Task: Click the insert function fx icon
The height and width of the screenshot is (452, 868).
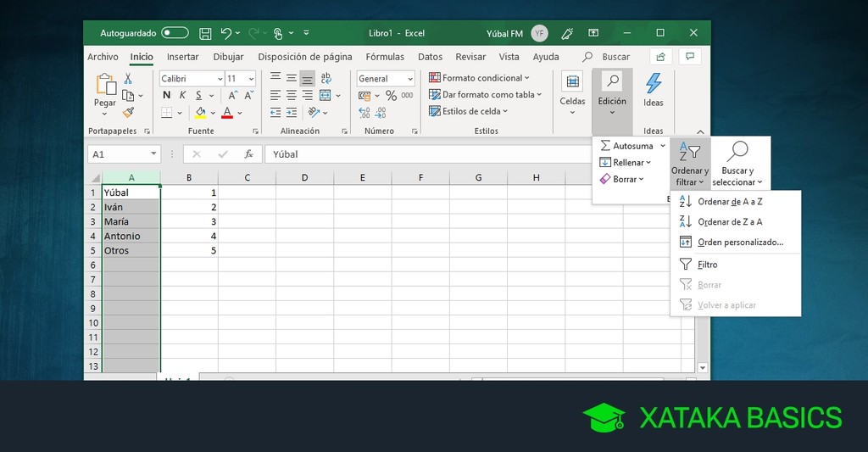Action: click(248, 154)
